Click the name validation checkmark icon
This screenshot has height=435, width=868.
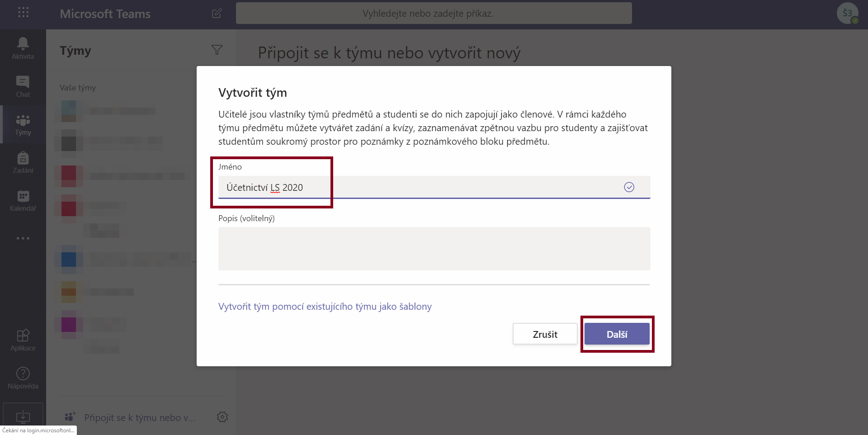629,187
